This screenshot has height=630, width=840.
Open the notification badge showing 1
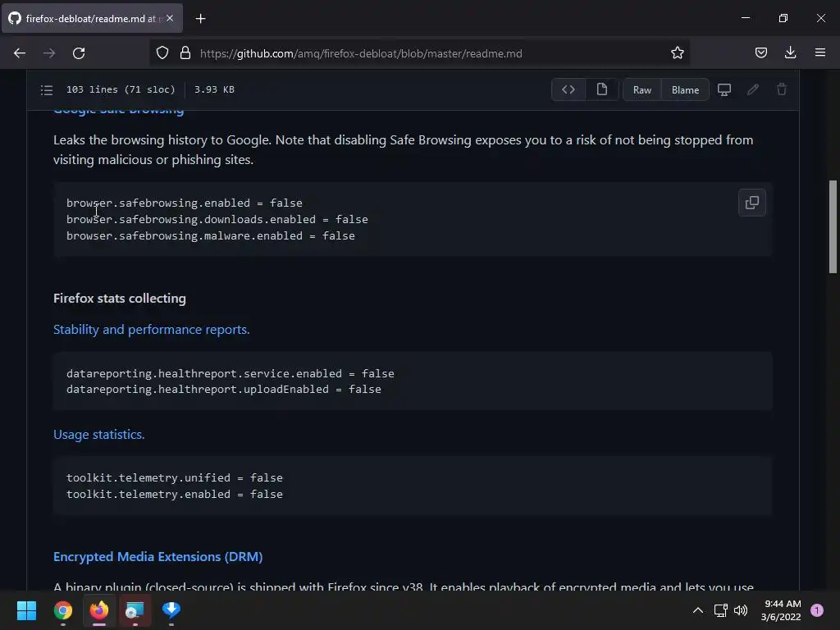[817, 610]
